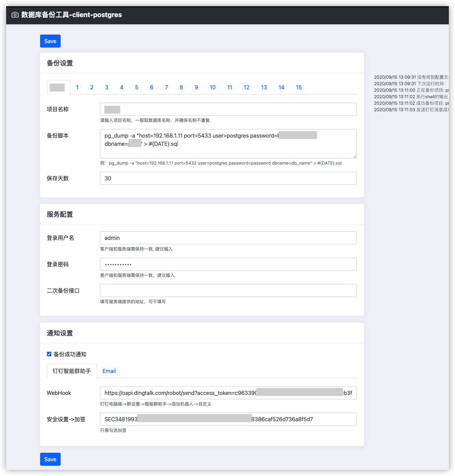Switch to project tab 7

tap(166, 87)
